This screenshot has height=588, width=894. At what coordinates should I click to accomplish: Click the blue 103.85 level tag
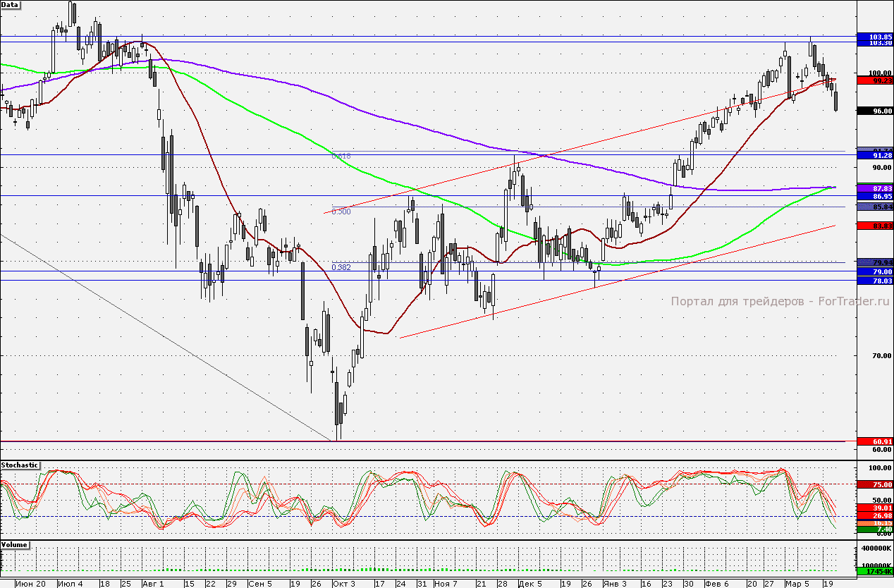(874, 36)
